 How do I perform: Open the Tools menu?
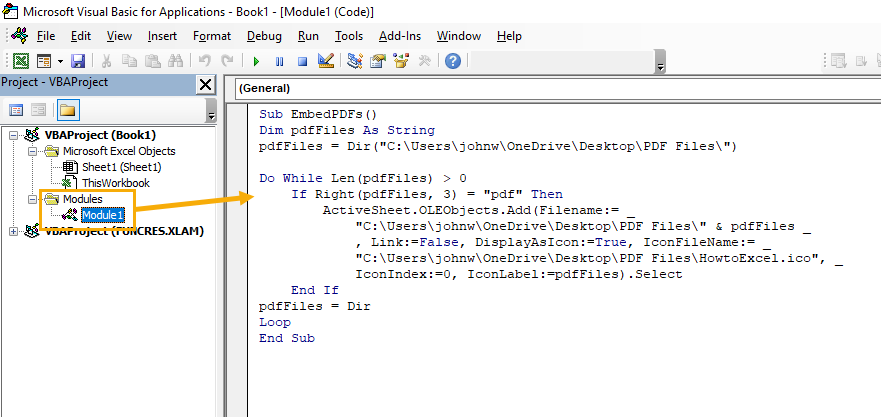(x=349, y=36)
